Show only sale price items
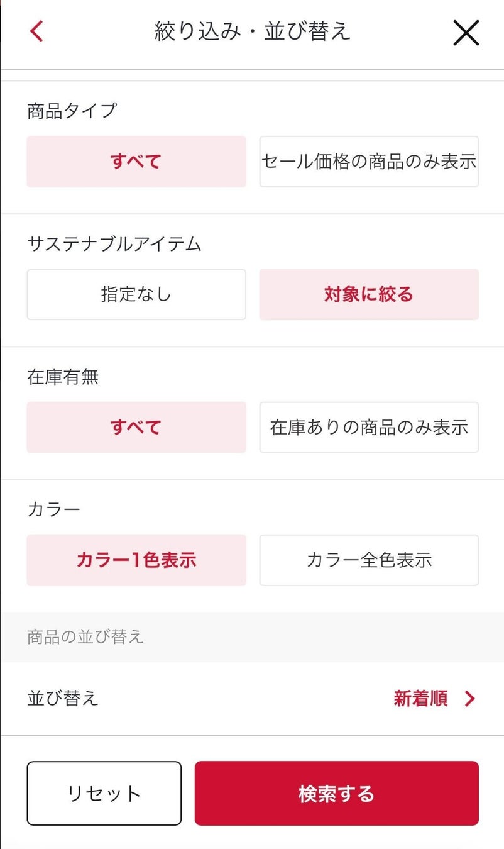Screen dimensions: 504x849 click(x=369, y=162)
